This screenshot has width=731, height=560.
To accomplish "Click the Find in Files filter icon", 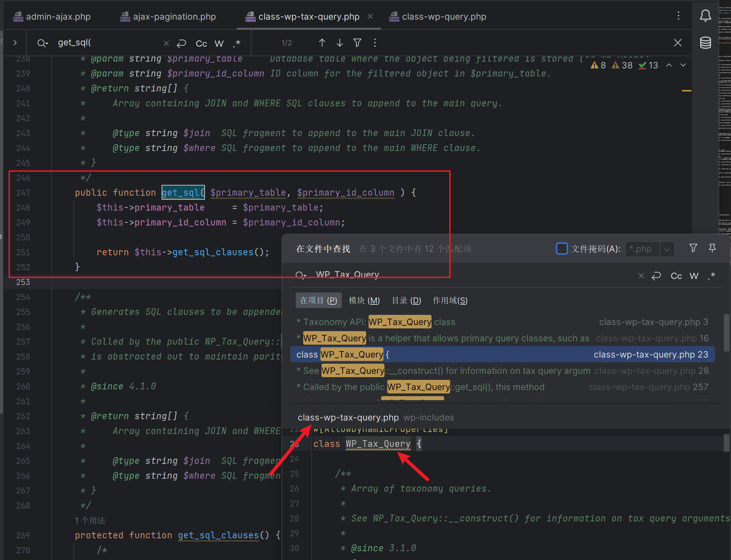I will (x=693, y=248).
